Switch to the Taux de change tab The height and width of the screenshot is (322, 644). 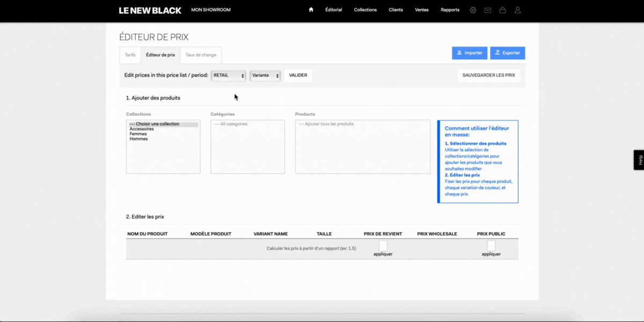[201, 55]
